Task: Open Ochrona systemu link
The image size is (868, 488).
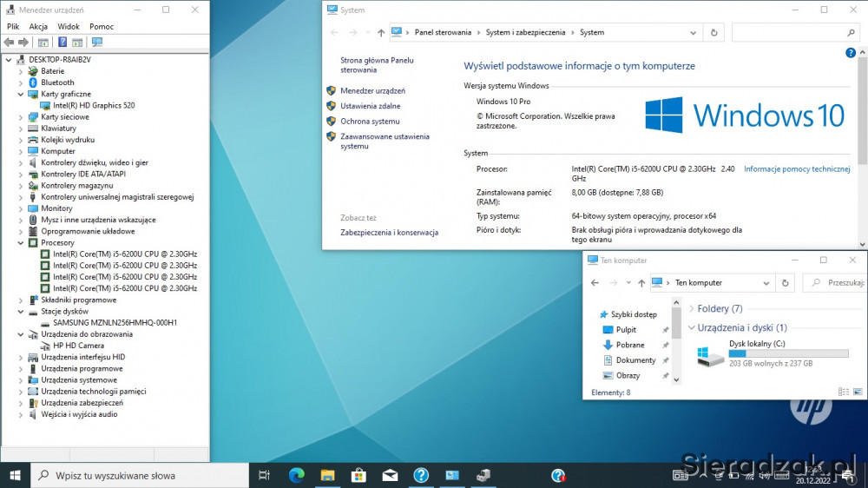Action: (370, 122)
